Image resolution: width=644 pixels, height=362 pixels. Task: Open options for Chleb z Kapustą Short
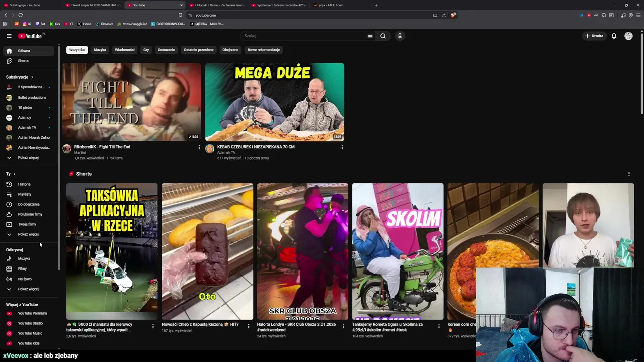click(x=248, y=326)
